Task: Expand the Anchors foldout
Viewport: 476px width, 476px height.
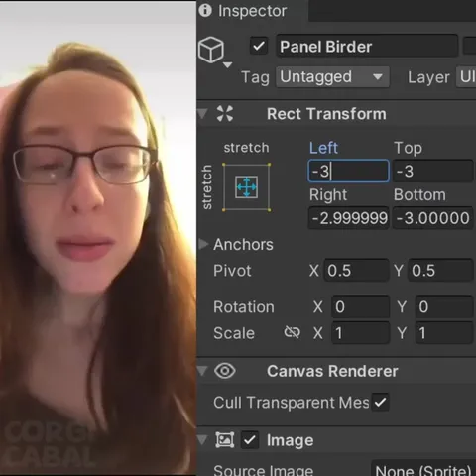Action: pyautogui.click(x=203, y=244)
